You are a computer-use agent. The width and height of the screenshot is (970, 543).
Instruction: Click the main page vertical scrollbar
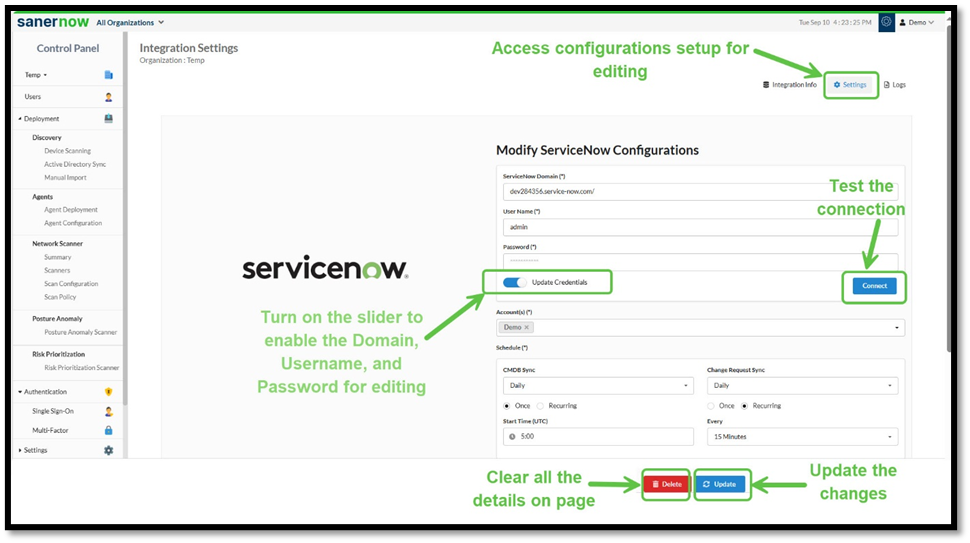click(x=948, y=189)
